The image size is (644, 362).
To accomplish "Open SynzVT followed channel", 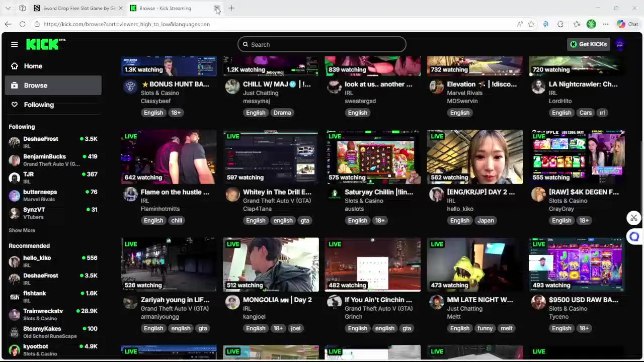I will pyautogui.click(x=53, y=213).
